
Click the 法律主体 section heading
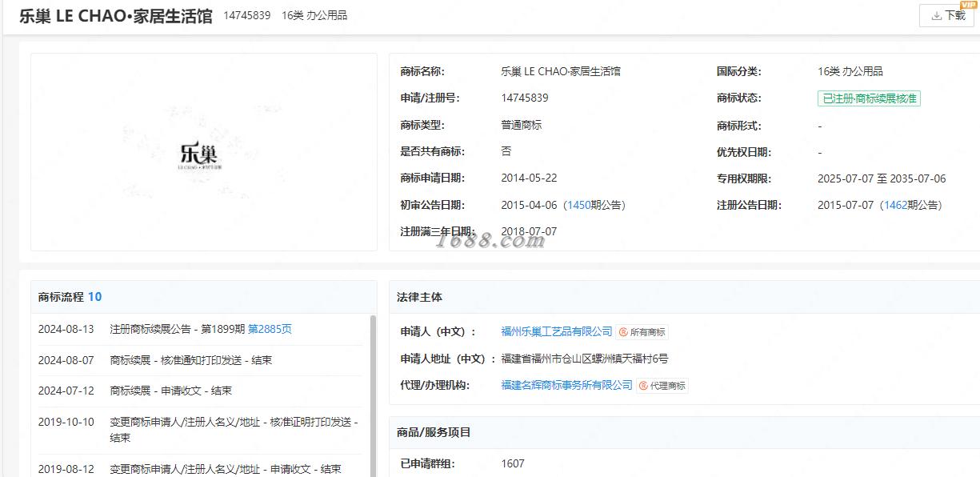(420, 297)
